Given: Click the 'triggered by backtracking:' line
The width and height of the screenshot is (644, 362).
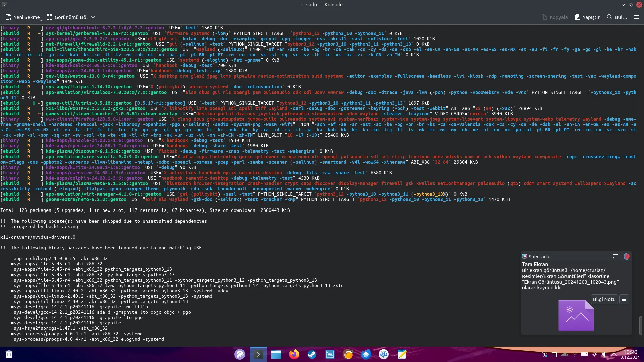Looking at the screenshot, I should pyautogui.click(x=46, y=226).
